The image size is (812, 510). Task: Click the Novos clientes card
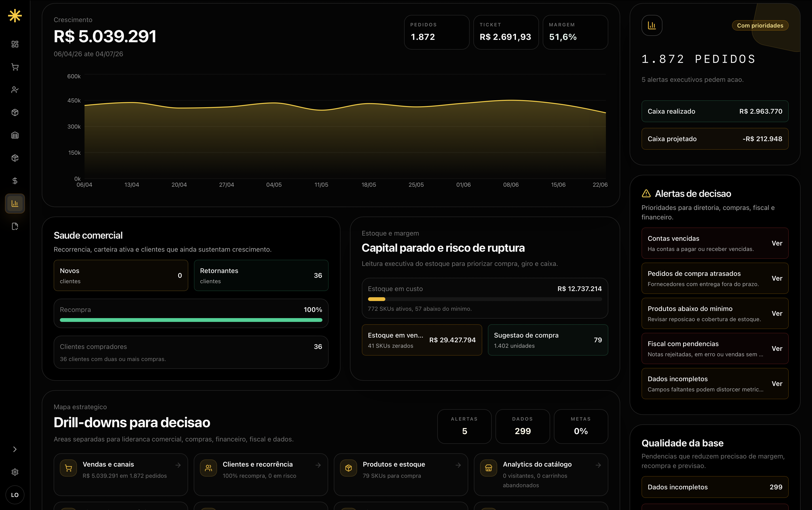(121, 275)
